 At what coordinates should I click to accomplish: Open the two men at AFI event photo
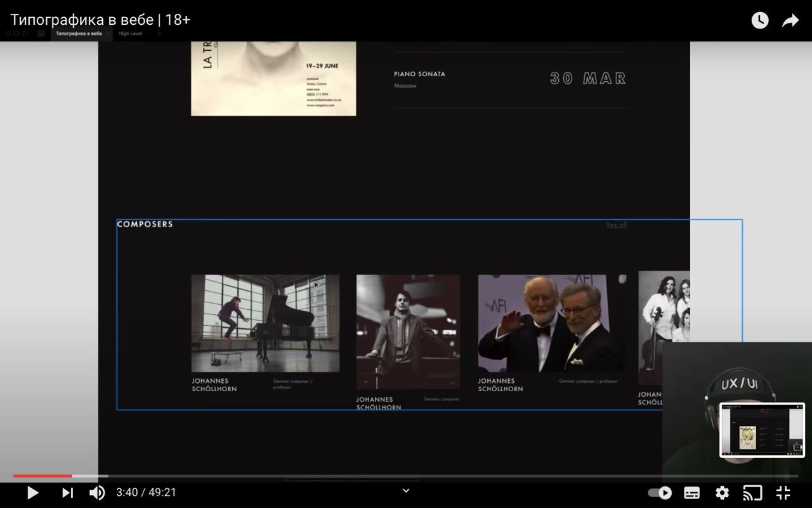(x=552, y=323)
